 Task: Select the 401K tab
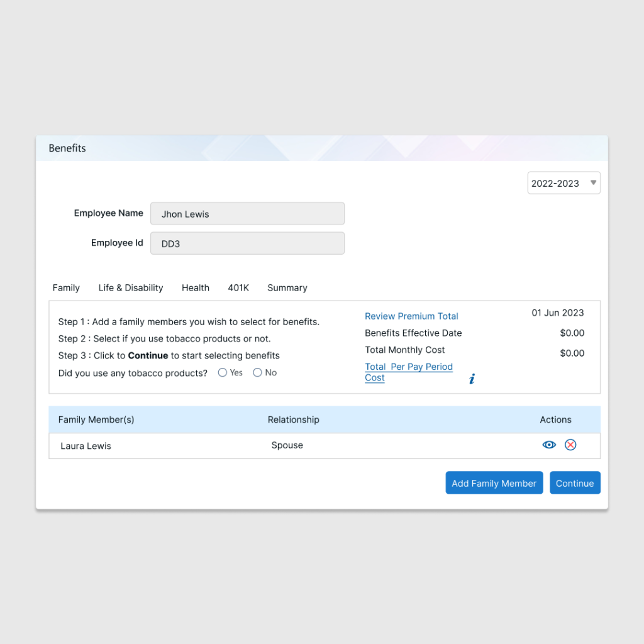tap(238, 288)
